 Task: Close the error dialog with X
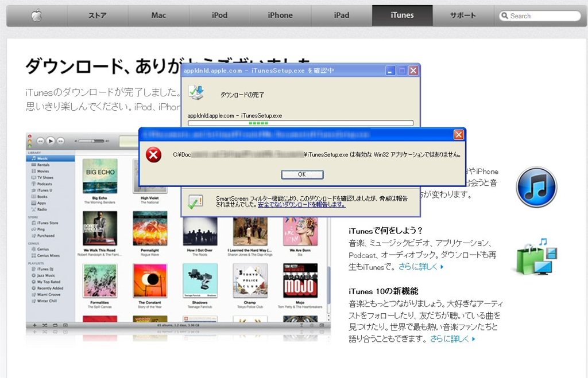pyautogui.click(x=458, y=135)
